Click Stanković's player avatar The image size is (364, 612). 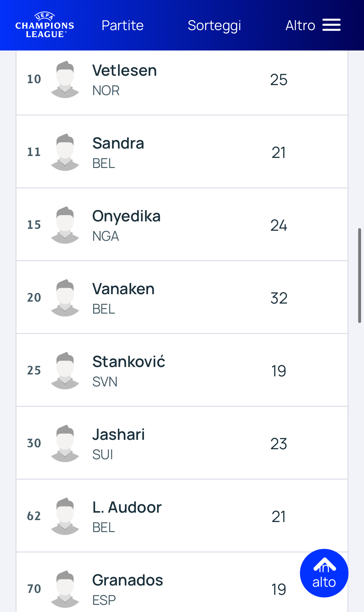point(65,370)
